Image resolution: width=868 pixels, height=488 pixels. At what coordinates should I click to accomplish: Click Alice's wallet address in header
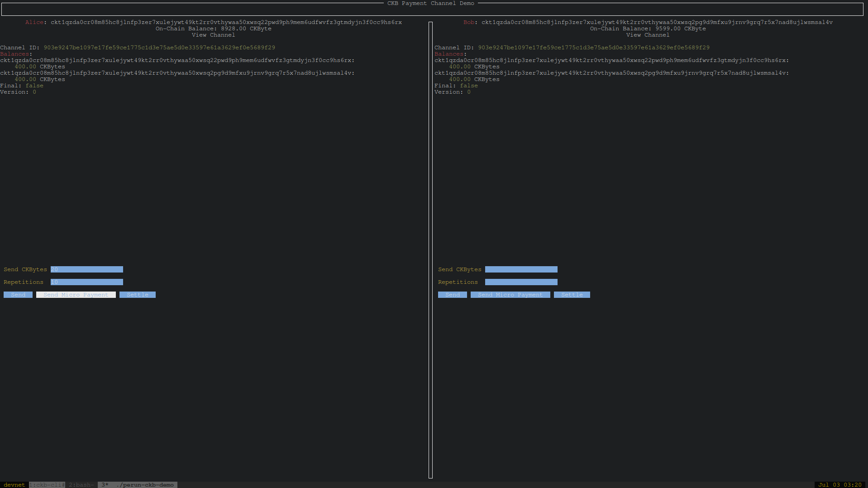[x=226, y=22]
